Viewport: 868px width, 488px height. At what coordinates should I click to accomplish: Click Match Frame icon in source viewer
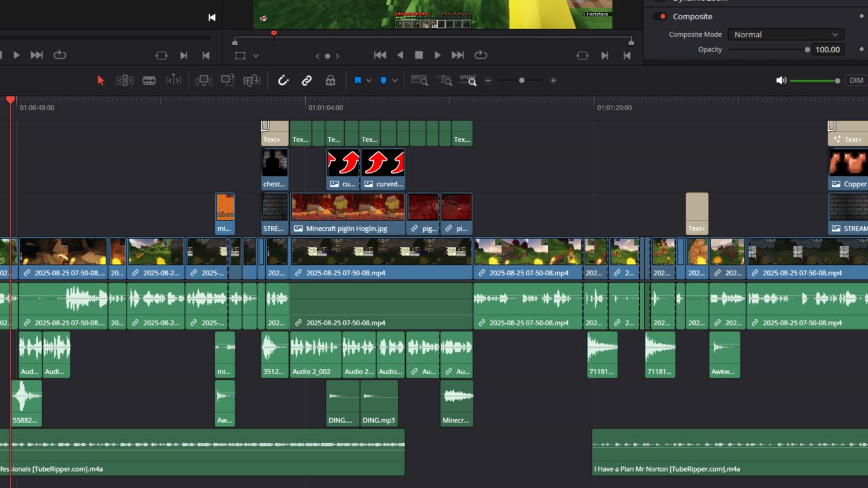coord(161,55)
